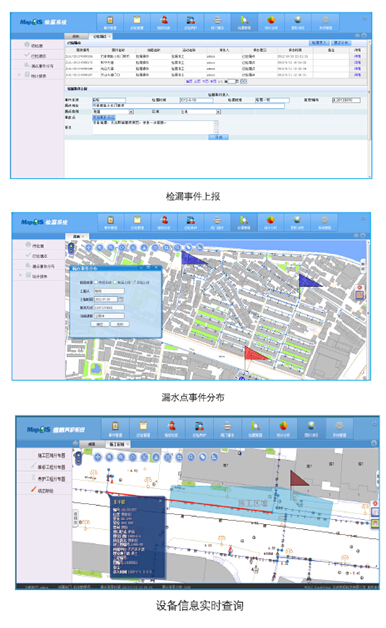Select 巡检漏点 tab in top screenshot
Viewport: 386px width, 628px height.
click(x=100, y=36)
